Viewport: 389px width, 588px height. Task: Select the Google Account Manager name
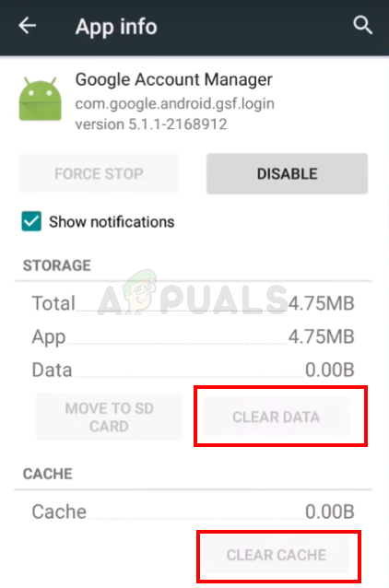(173, 79)
